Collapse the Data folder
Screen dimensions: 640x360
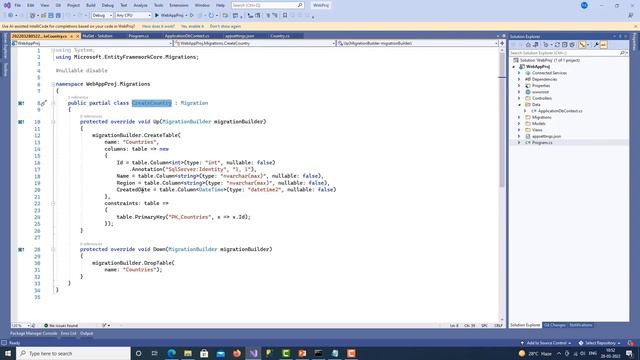tap(519, 104)
